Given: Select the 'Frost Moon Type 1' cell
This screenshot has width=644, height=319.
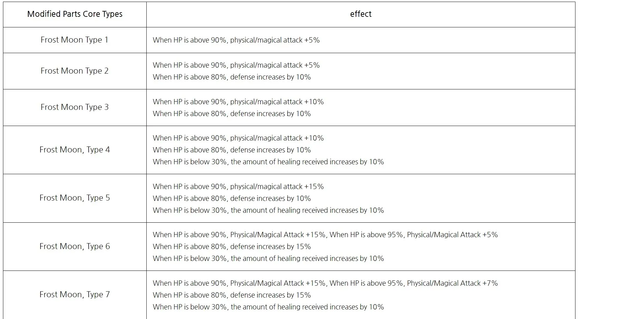Looking at the screenshot, I should coord(75,40).
